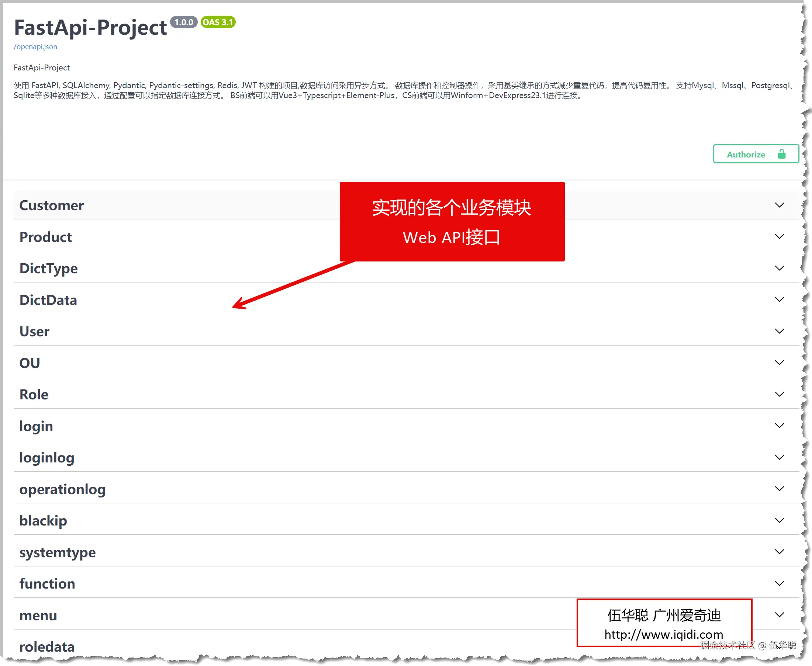
Task: Click the roledata section heading
Action: (x=47, y=647)
